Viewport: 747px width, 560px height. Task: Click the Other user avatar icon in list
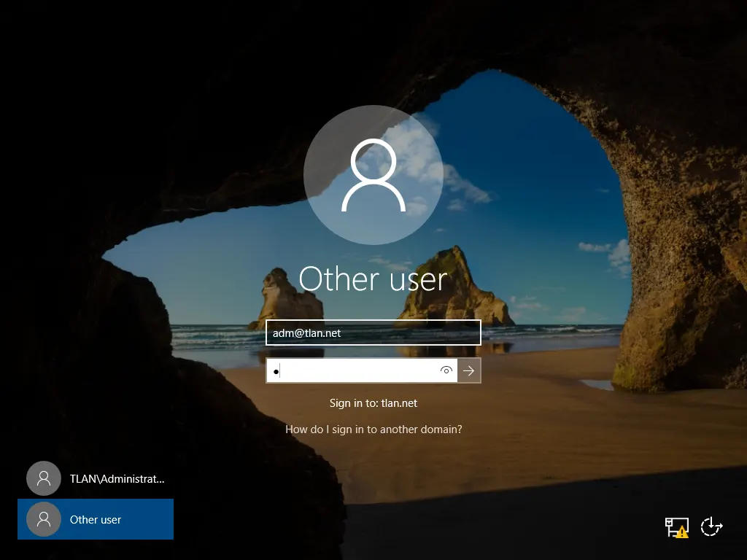44,519
